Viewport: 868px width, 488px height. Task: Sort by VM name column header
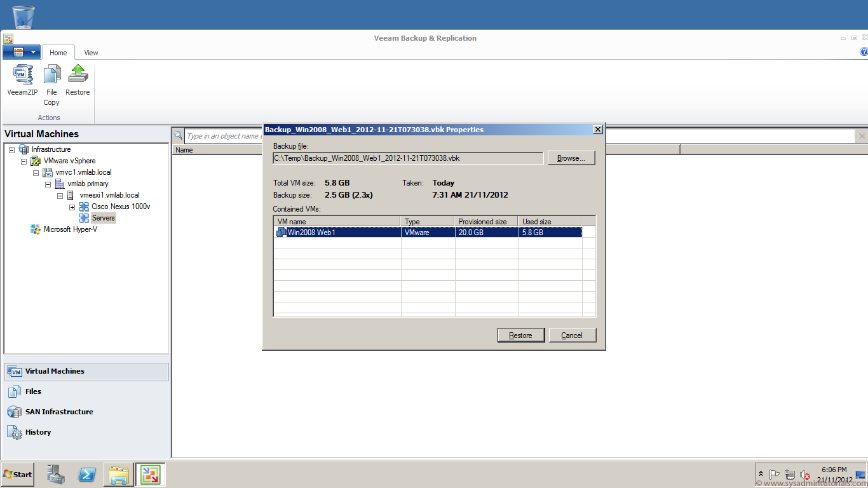click(337, 221)
